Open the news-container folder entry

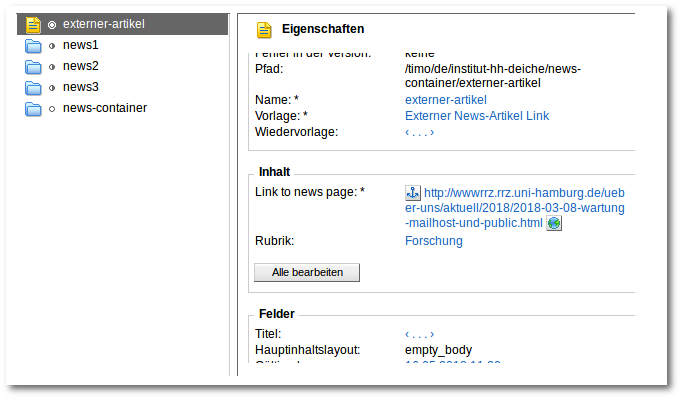105,108
